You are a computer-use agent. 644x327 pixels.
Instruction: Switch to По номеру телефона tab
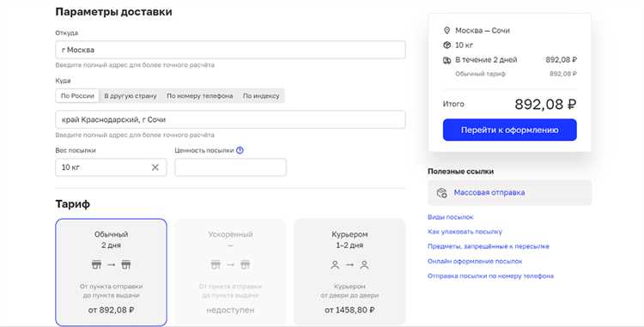[x=199, y=96]
